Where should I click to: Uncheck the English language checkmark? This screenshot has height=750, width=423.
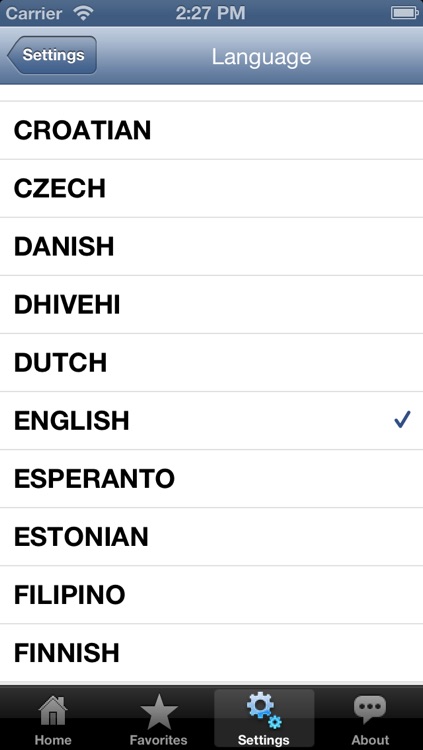click(402, 420)
